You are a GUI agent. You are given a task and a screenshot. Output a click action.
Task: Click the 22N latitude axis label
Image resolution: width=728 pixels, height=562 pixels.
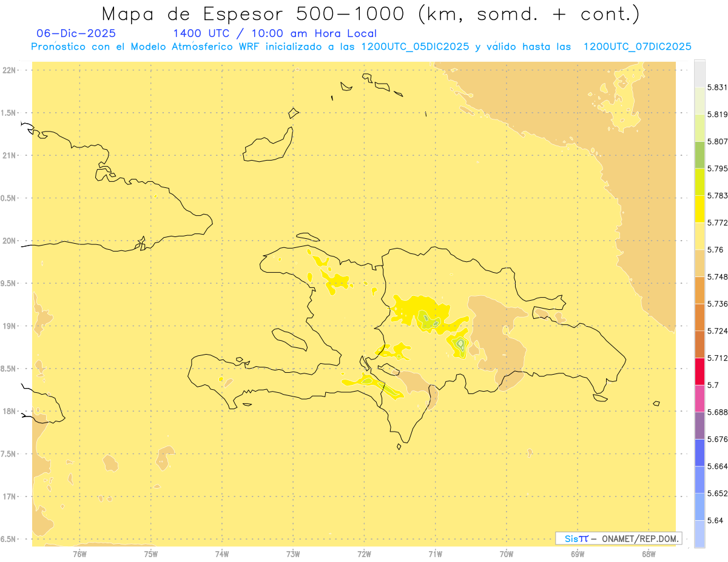coord(10,70)
